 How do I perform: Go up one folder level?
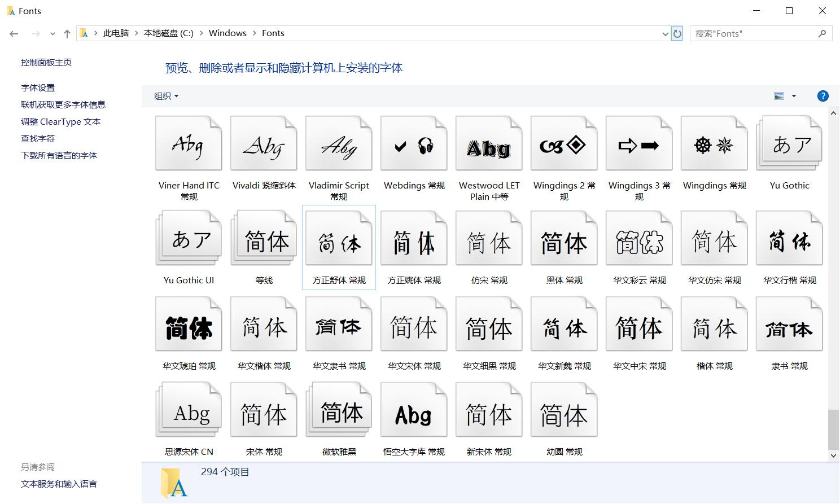(67, 34)
